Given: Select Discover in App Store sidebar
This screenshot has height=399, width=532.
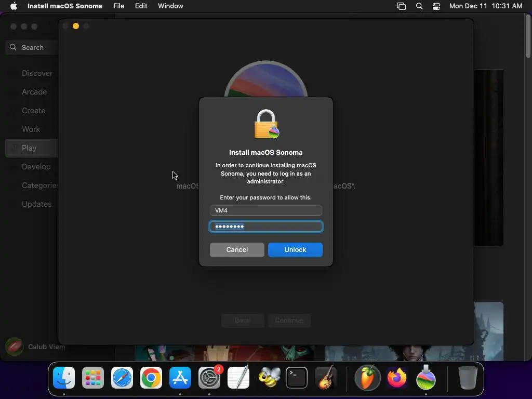Looking at the screenshot, I should point(37,73).
